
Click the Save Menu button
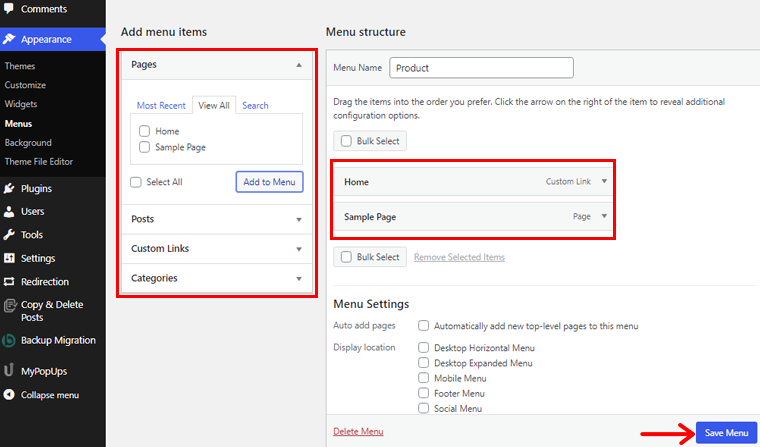[726, 432]
